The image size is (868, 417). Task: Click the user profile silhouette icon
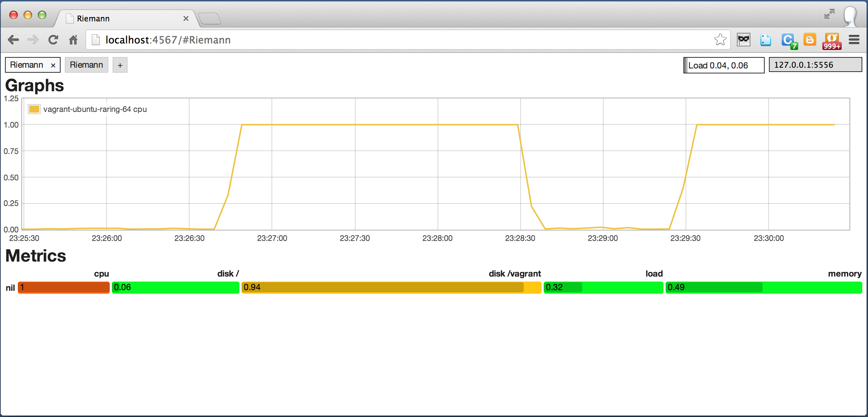click(x=850, y=16)
